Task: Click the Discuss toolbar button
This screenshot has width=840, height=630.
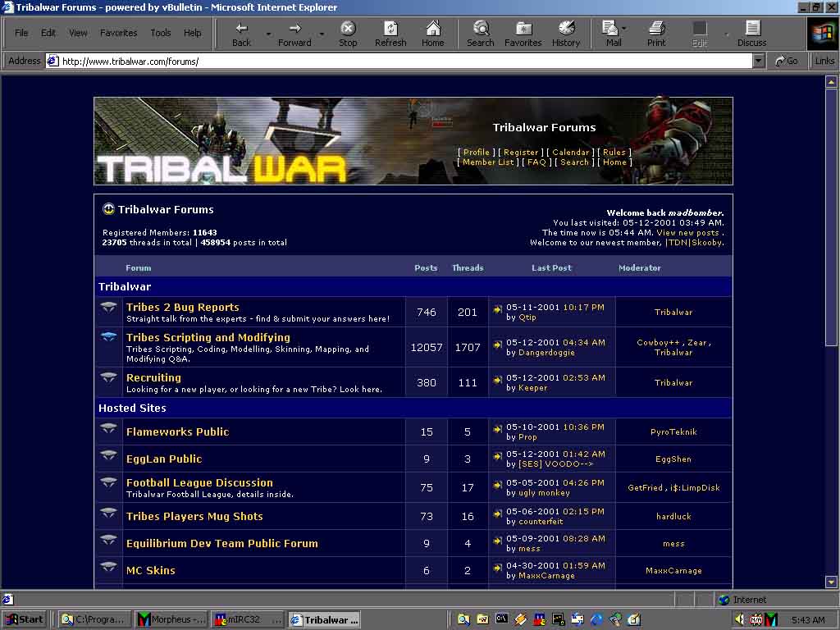Action: (752, 34)
